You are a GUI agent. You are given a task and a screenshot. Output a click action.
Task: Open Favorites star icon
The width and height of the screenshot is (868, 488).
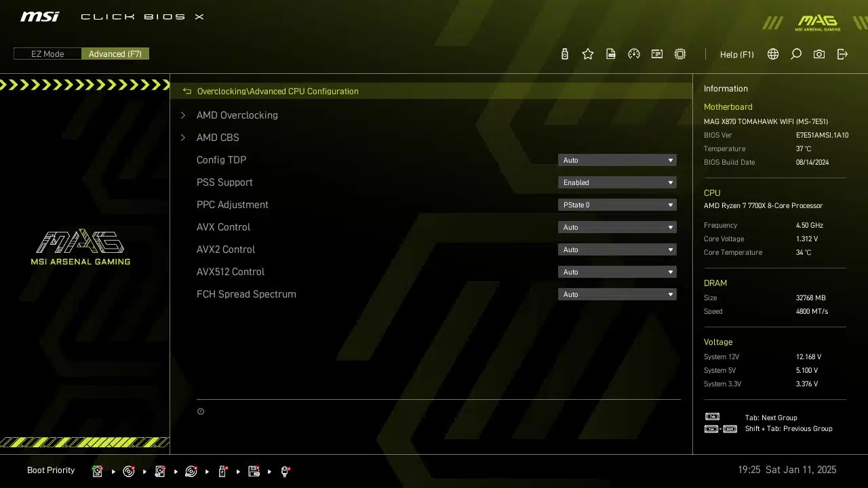(588, 54)
